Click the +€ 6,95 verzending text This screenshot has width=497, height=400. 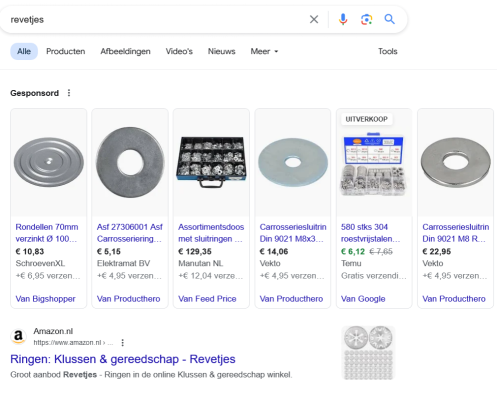[x=48, y=276]
